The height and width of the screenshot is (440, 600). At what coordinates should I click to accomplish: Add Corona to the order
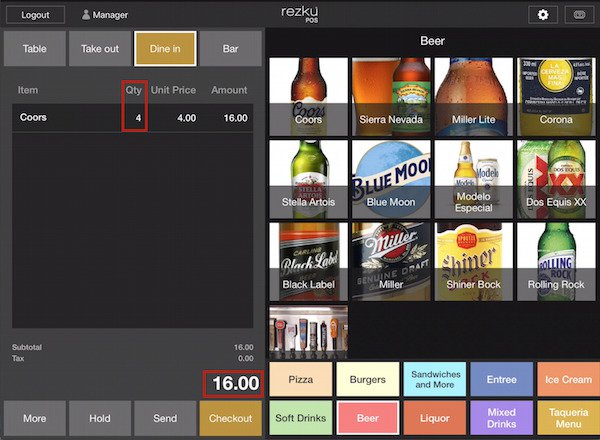[x=556, y=97]
